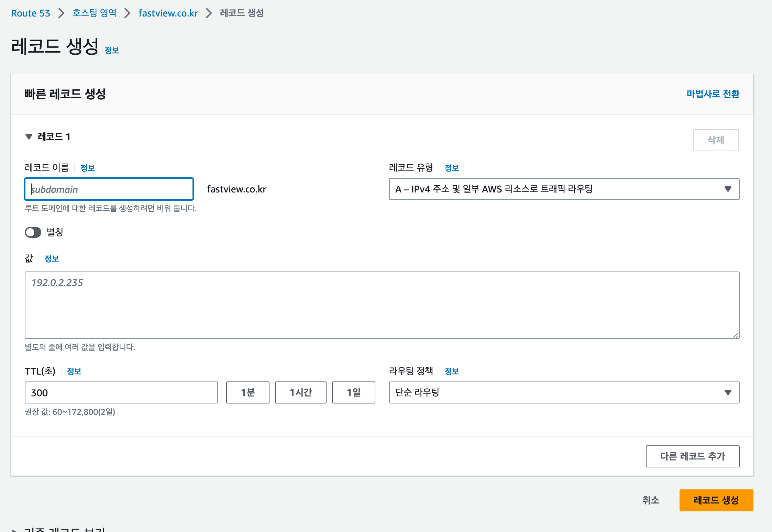Focus the subdomain record name field
This screenshot has height=532, width=772.
click(109, 189)
